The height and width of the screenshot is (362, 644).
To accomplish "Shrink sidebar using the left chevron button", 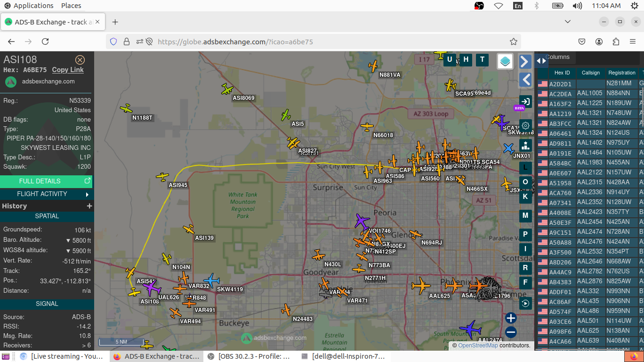I will 525,80.
